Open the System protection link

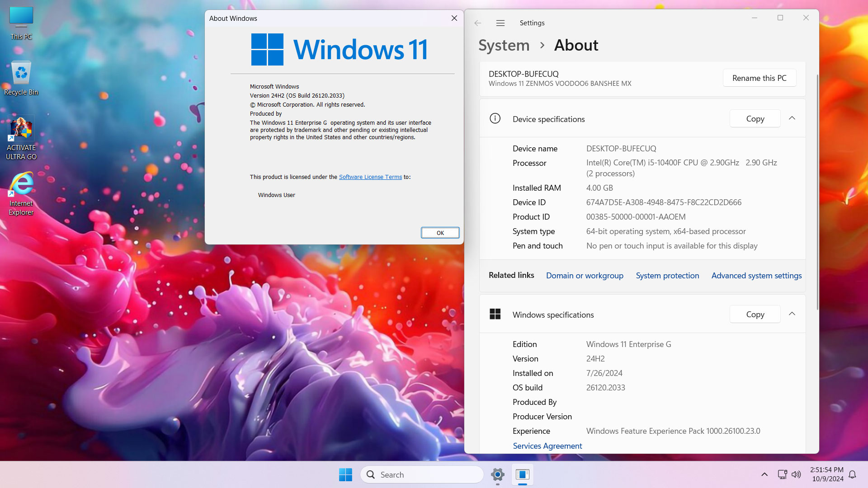(x=667, y=276)
